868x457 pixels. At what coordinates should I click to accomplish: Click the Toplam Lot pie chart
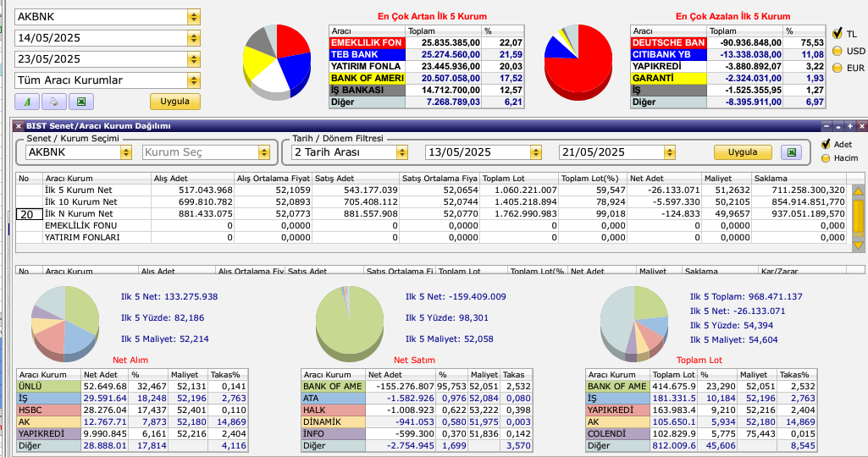(x=634, y=324)
